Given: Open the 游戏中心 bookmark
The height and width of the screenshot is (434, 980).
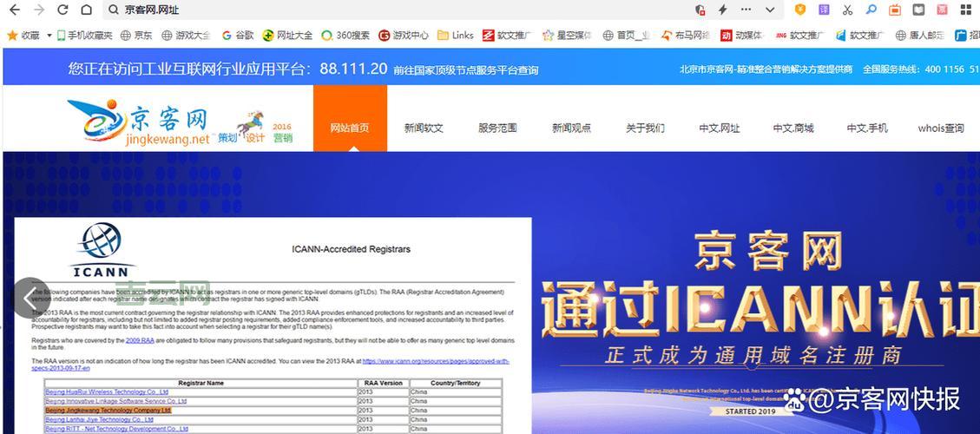Looking at the screenshot, I should (404, 36).
